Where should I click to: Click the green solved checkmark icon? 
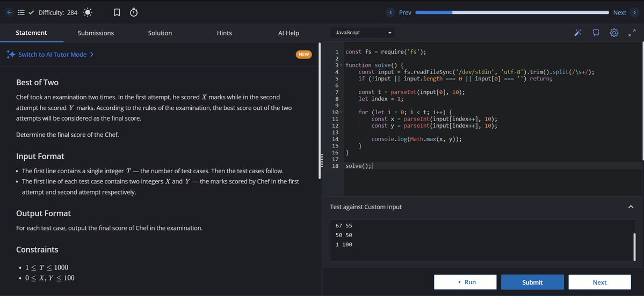coord(31,13)
